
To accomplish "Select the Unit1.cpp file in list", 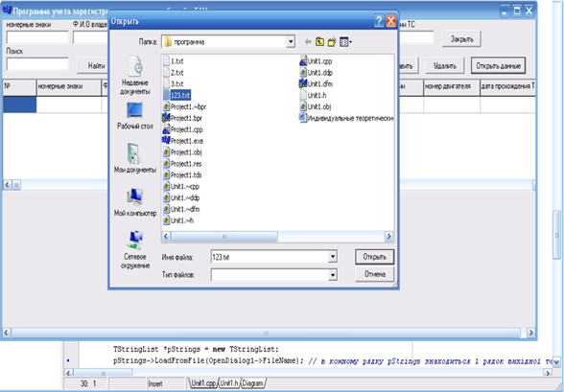I will 316,61.
